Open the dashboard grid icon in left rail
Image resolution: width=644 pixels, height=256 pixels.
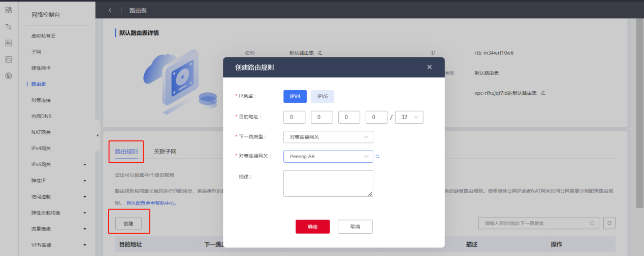pyautogui.click(x=9, y=10)
